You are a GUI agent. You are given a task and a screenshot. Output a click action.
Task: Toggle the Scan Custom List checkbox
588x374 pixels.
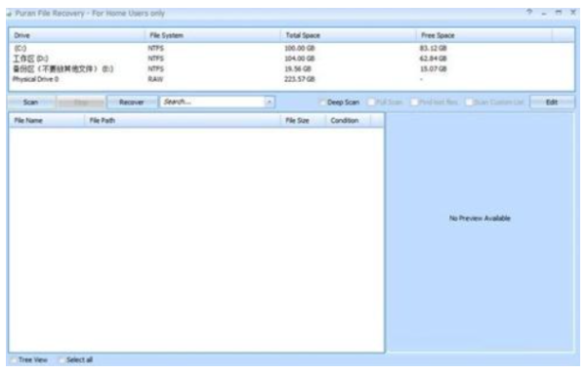pyautogui.click(x=469, y=103)
